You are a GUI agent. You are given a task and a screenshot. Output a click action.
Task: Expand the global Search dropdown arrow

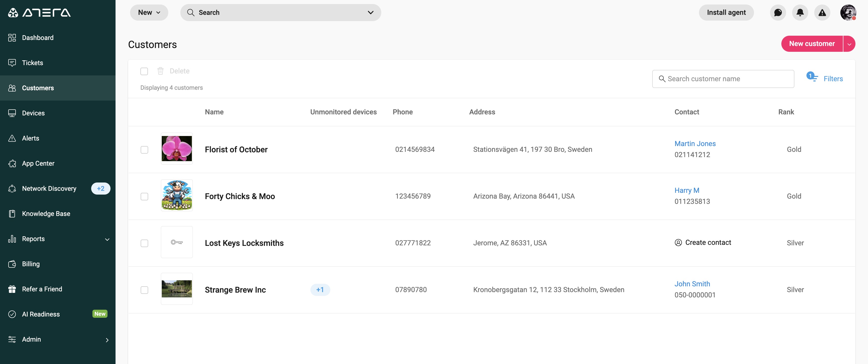pyautogui.click(x=370, y=13)
